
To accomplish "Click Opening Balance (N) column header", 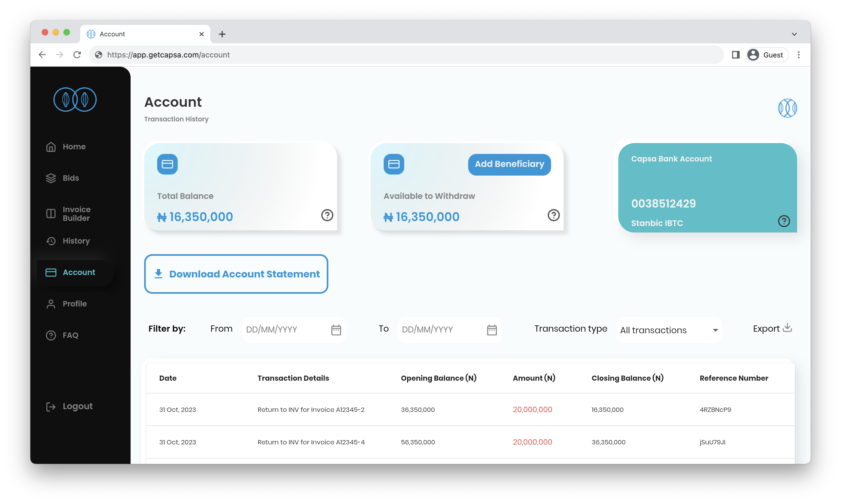I will coord(438,378).
